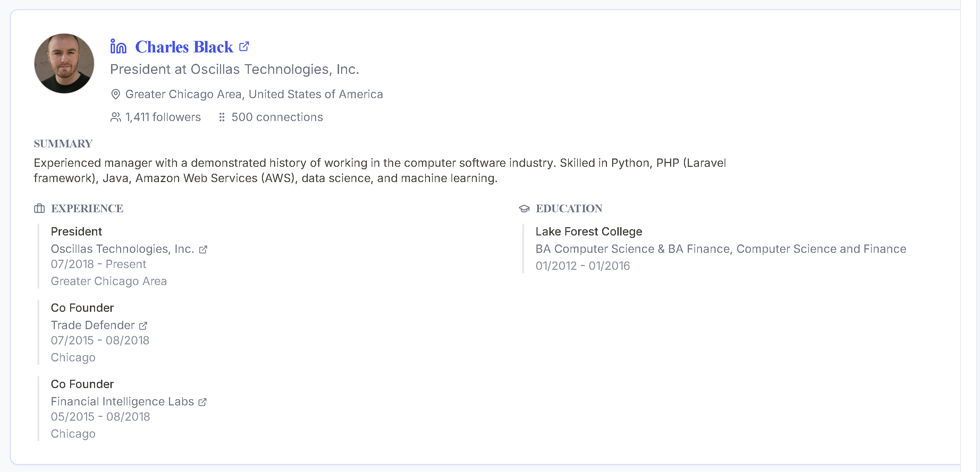Click the Experience briefcase icon

pyautogui.click(x=39, y=208)
